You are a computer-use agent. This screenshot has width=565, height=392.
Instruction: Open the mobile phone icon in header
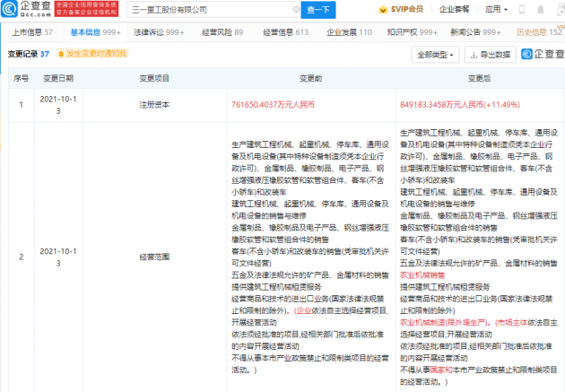pos(522,10)
